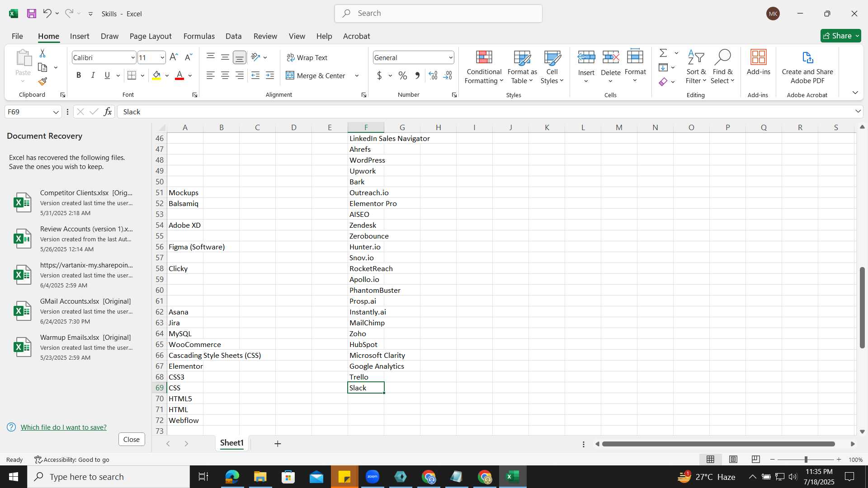
Task: Switch to Data tab
Action: point(233,36)
